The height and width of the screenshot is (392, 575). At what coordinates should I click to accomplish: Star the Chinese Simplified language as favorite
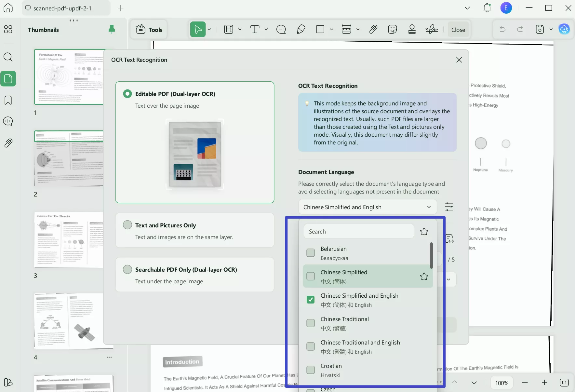(424, 277)
